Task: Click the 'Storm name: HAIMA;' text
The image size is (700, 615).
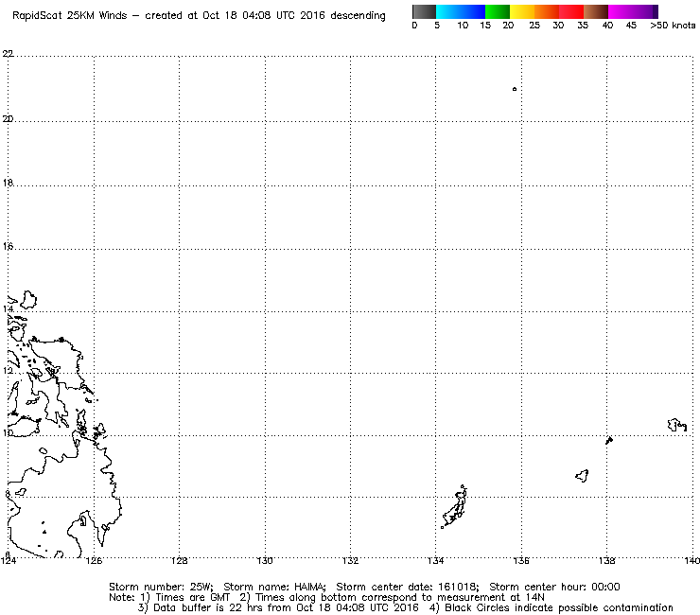Action: coord(274,587)
